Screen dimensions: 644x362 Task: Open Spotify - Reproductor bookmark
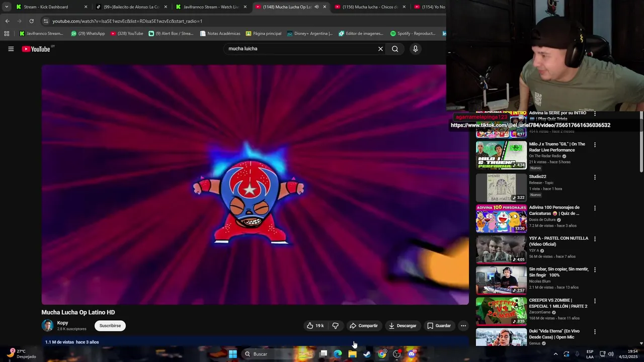pos(413,34)
